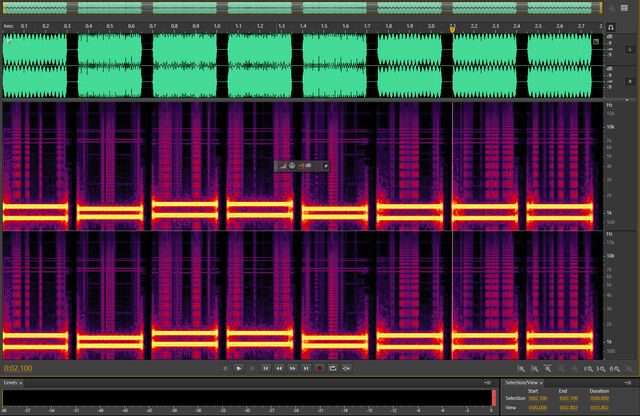Screen dimensions: 640x416
Task: Click the red clip indicator on level meter
Action: [494, 398]
